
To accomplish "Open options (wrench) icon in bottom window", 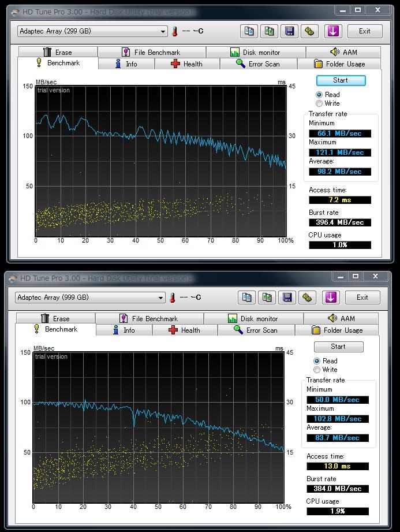I will coord(306,297).
